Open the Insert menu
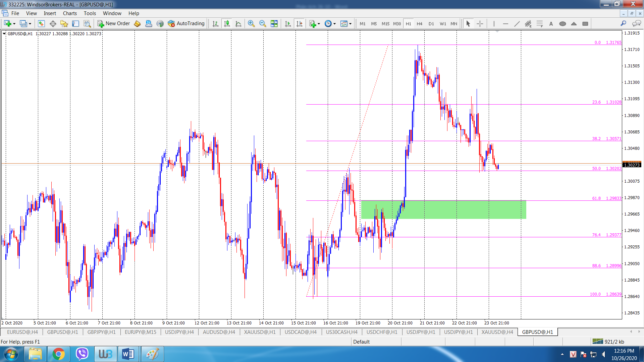Image resolution: width=644 pixels, height=362 pixels. 50,13
